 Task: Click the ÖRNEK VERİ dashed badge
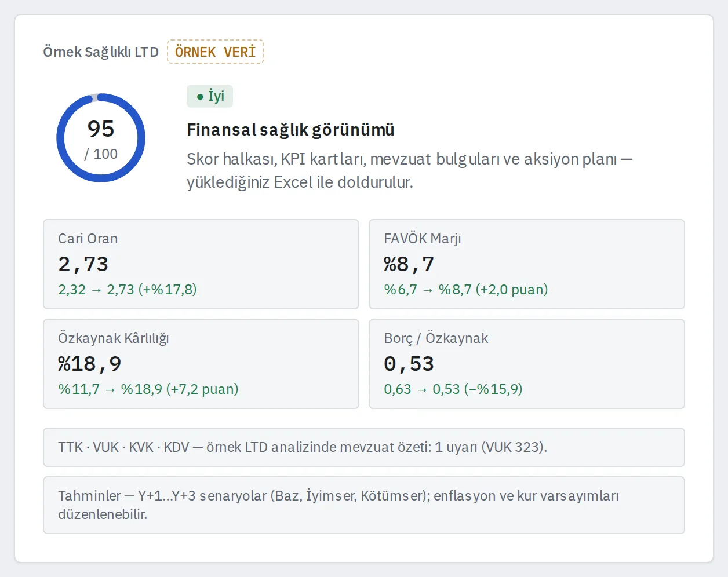[x=216, y=52]
